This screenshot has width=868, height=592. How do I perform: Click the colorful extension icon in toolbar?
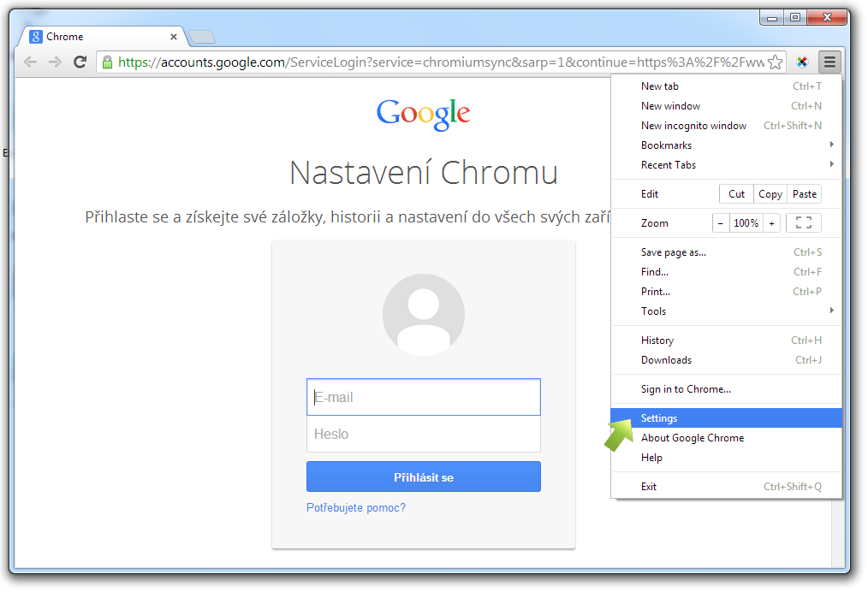point(802,62)
